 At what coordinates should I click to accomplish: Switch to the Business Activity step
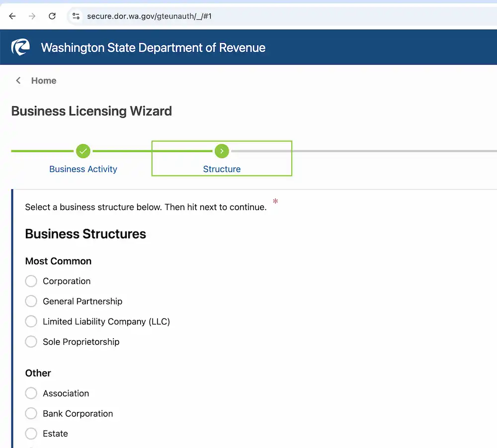pos(83,169)
